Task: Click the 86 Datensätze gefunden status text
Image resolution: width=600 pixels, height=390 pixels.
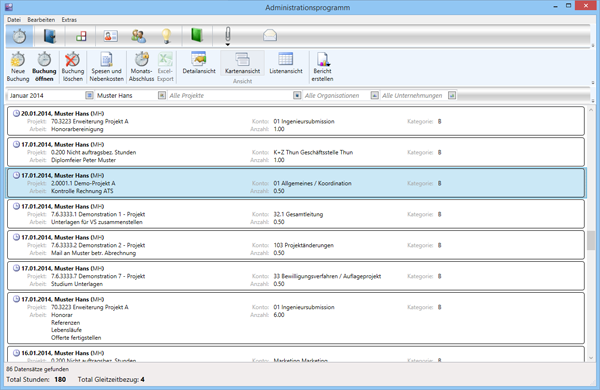Action: (38, 369)
